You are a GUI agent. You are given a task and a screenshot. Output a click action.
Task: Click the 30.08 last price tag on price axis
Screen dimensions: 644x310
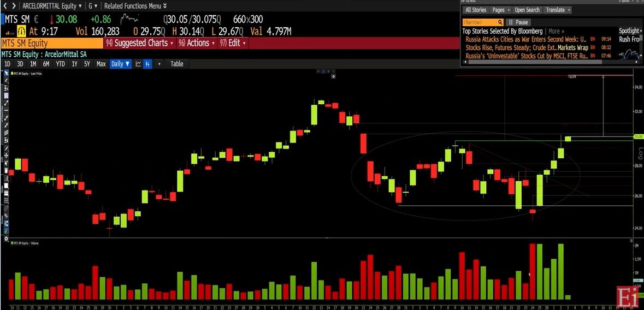[x=638, y=137]
